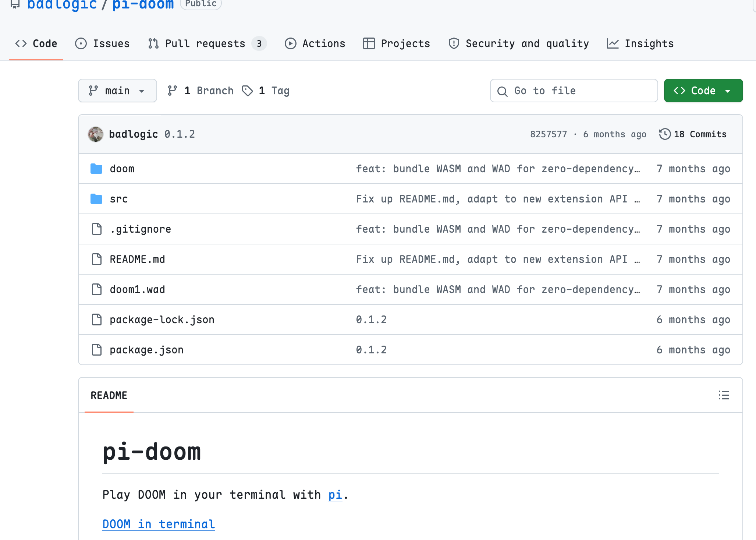Click the Actions play icon
The height and width of the screenshot is (540, 756).
click(x=291, y=43)
